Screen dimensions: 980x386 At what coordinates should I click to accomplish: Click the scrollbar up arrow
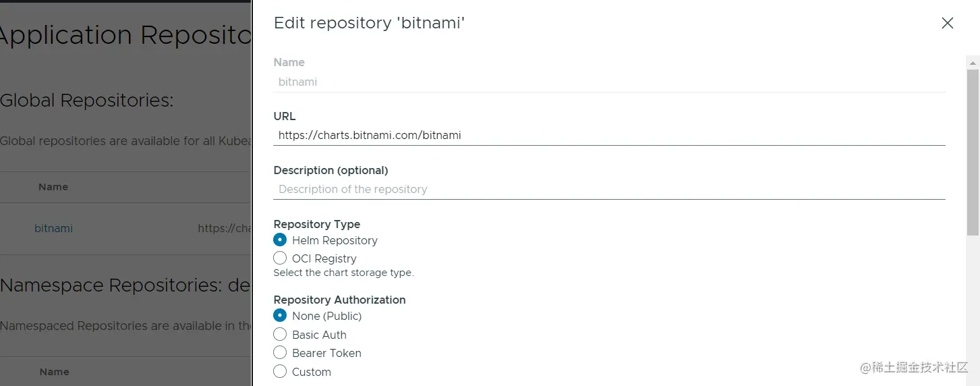(973, 63)
